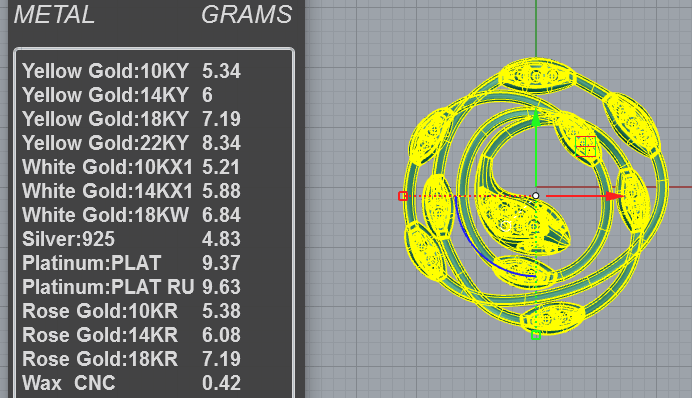Click the red square scale handle
Viewport: 692px width, 398px height.
click(x=402, y=196)
